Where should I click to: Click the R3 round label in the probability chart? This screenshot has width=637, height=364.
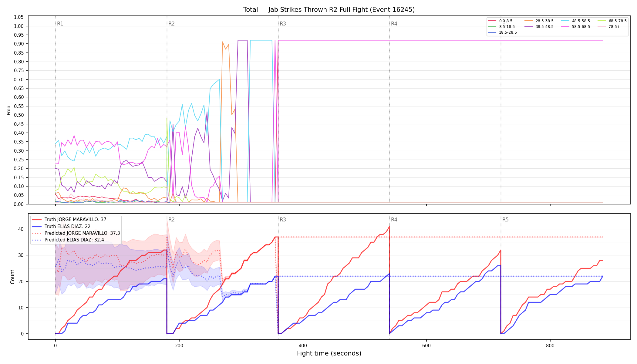click(283, 24)
